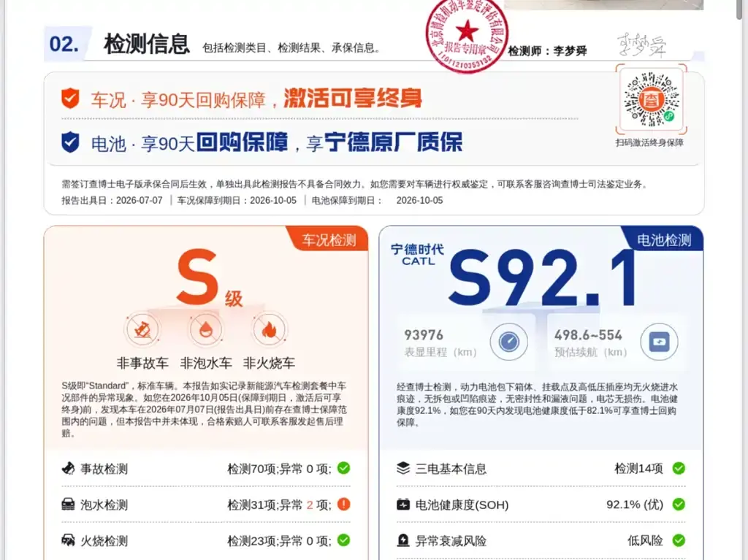The image size is (748, 560).
Task: Click green check in 事故检测 row
Action: tap(343, 468)
